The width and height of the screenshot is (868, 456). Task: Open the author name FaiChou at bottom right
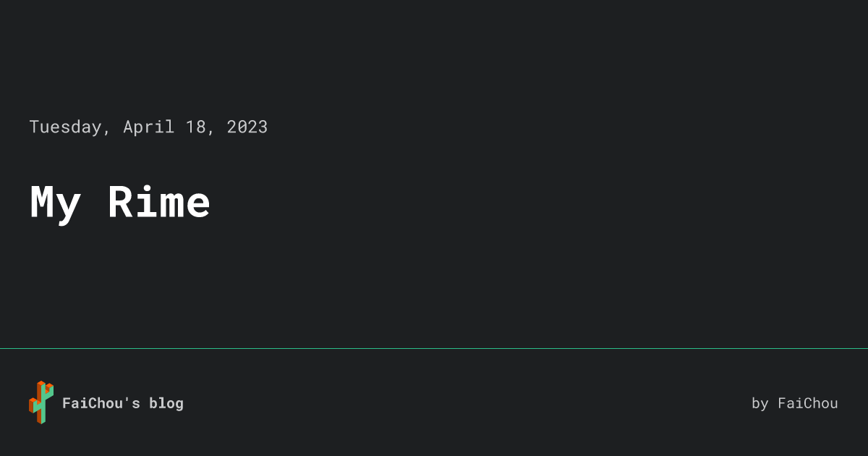point(807,403)
